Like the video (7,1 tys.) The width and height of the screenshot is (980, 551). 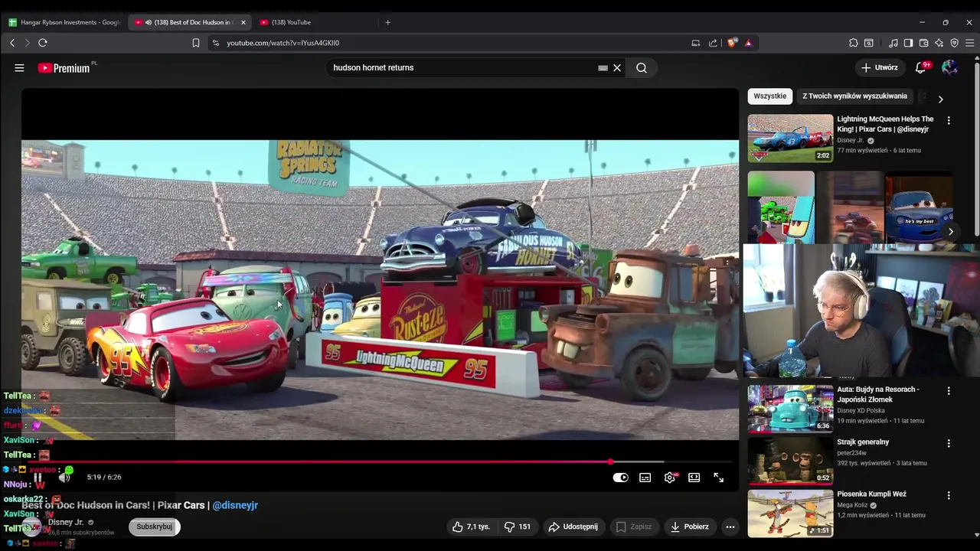[x=470, y=527]
